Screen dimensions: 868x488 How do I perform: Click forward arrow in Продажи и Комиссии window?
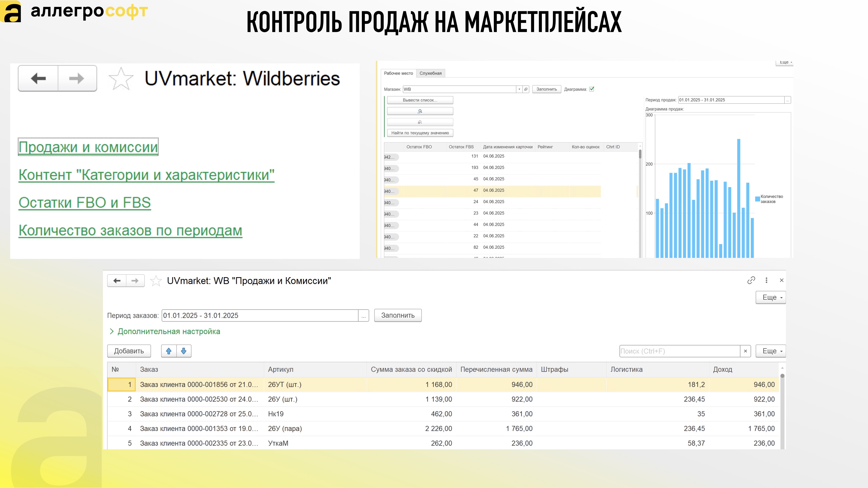pyautogui.click(x=135, y=281)
